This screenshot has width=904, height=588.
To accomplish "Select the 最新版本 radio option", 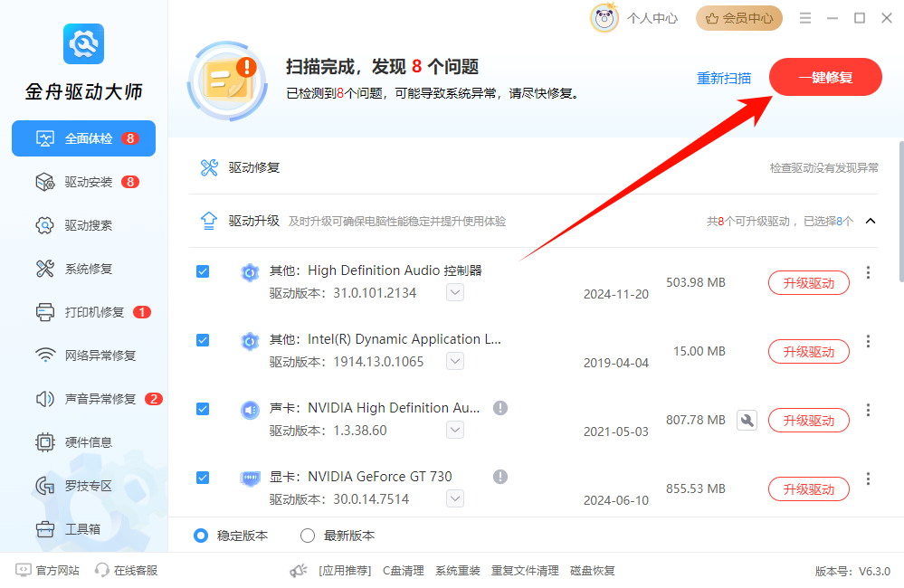I will (x=308, y=536).
